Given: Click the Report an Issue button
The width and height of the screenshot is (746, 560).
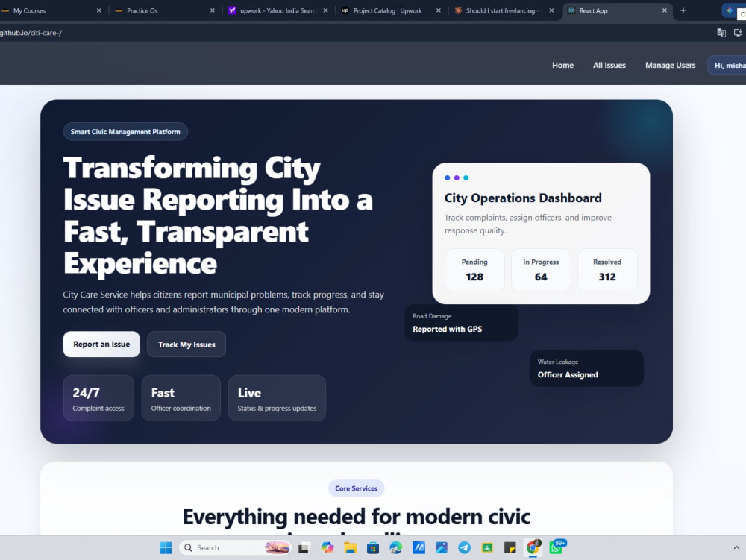Looking at the screenshot, I should pyautogui.click(x=101, y=345).
